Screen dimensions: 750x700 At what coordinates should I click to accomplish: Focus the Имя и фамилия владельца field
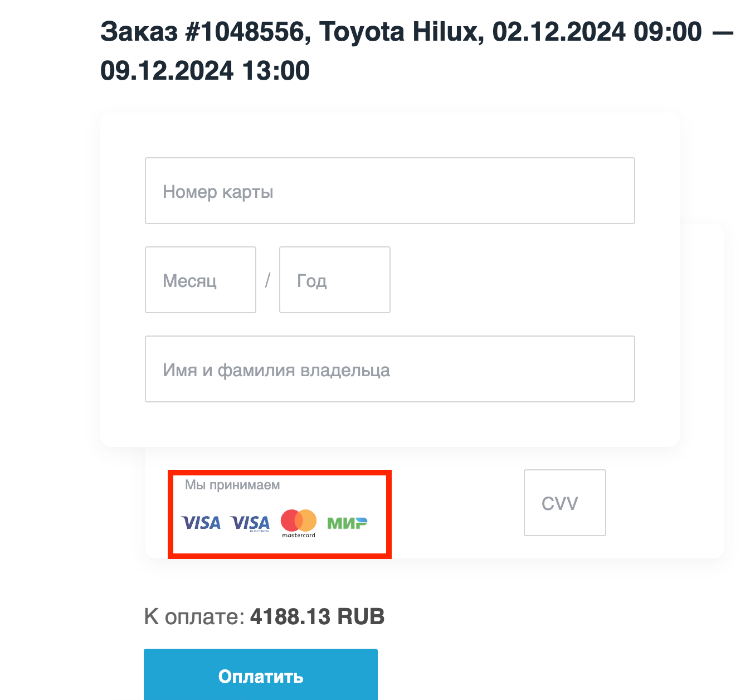389,369
